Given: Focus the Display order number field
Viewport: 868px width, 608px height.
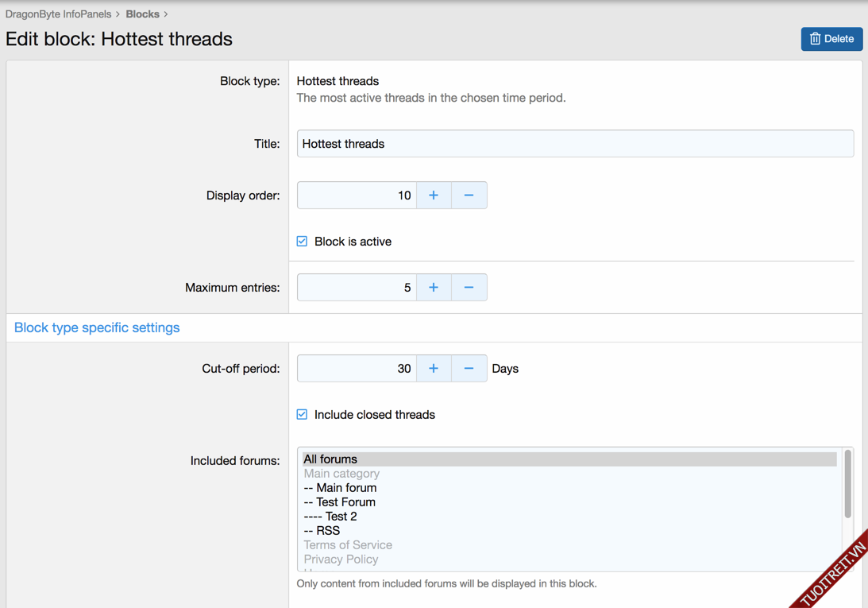Looking at the screenshot, I should [357, 196].
